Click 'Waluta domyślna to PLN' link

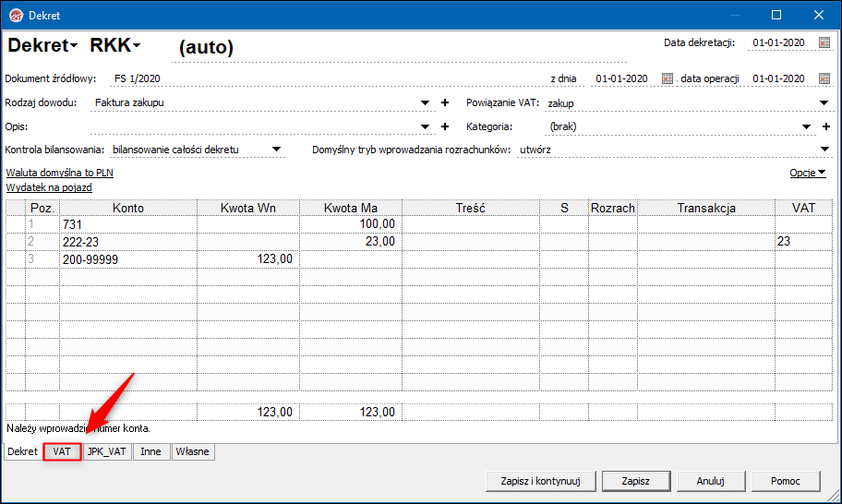[x=60, y=173]
